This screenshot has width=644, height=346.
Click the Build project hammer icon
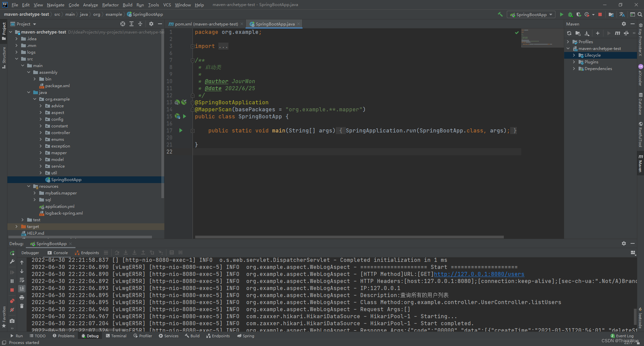point(500,14)
